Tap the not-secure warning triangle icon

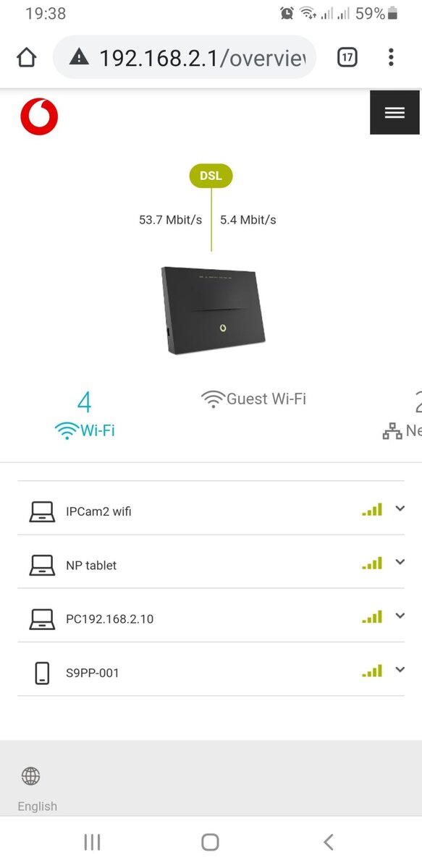[x=79, y=57]
